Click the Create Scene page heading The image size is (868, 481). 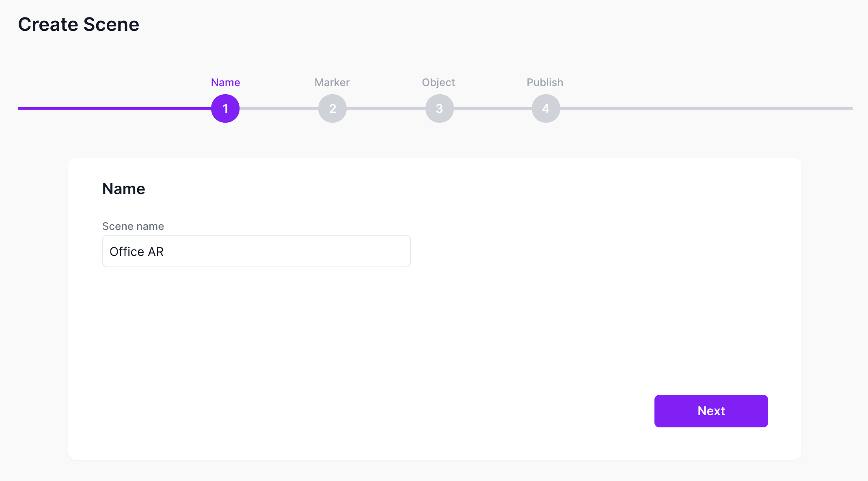point(79,24)
